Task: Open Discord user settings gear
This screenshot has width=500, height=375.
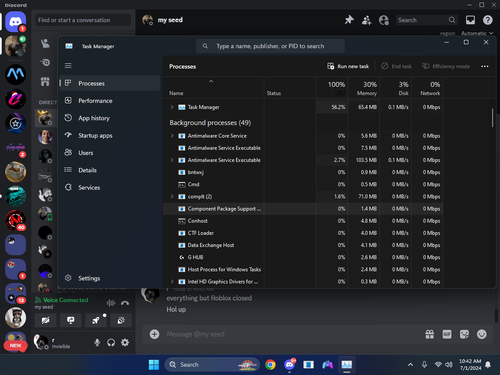Action: [x=125, y=342]
